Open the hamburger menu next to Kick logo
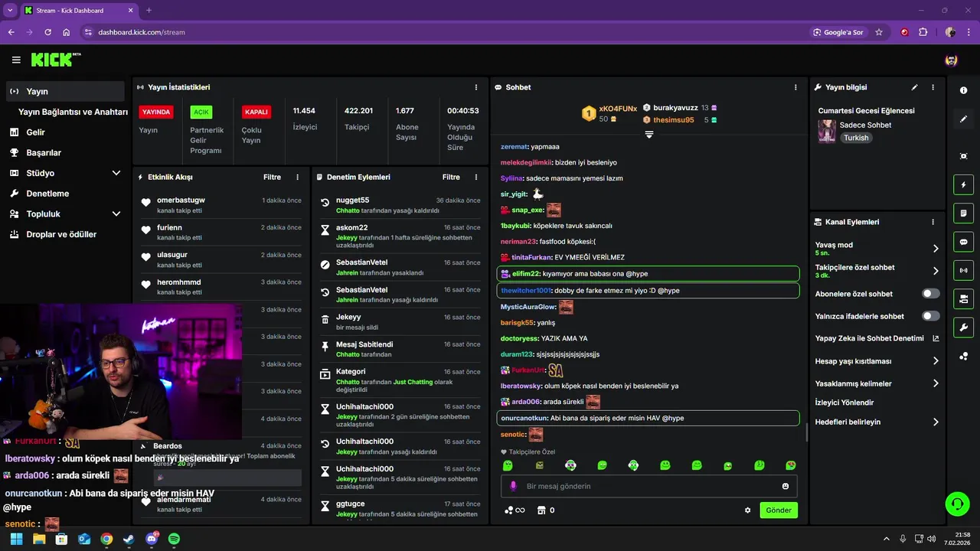This screenshot has height=551, width=980. tap(16, 60)
